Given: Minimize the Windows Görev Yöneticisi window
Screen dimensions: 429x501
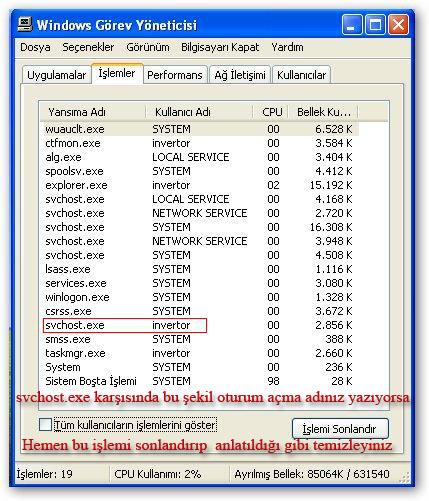Looking at the screenshot, I should [351, 25].
